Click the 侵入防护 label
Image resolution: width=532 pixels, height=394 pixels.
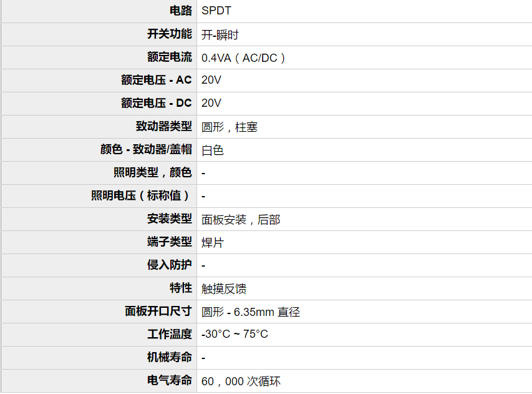click(x=170, y=265)
